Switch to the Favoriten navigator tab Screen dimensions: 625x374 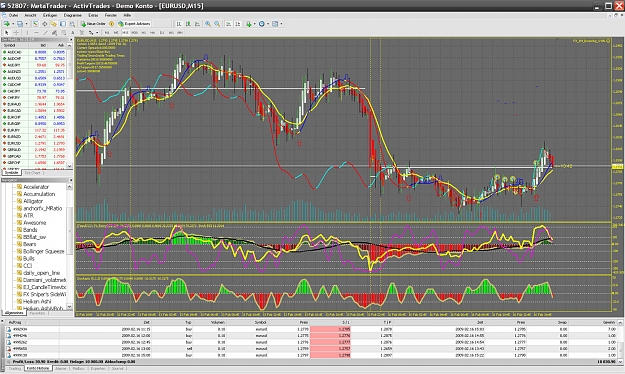click(37, 313)
